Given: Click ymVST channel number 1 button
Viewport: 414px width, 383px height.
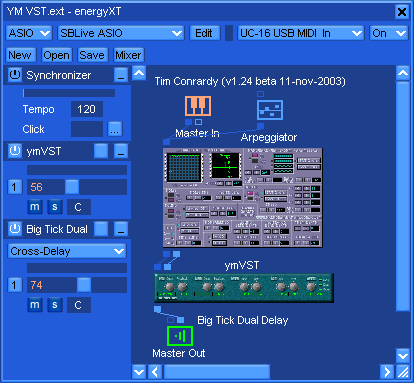Looking at the screenshot, I should click(15, 187).
